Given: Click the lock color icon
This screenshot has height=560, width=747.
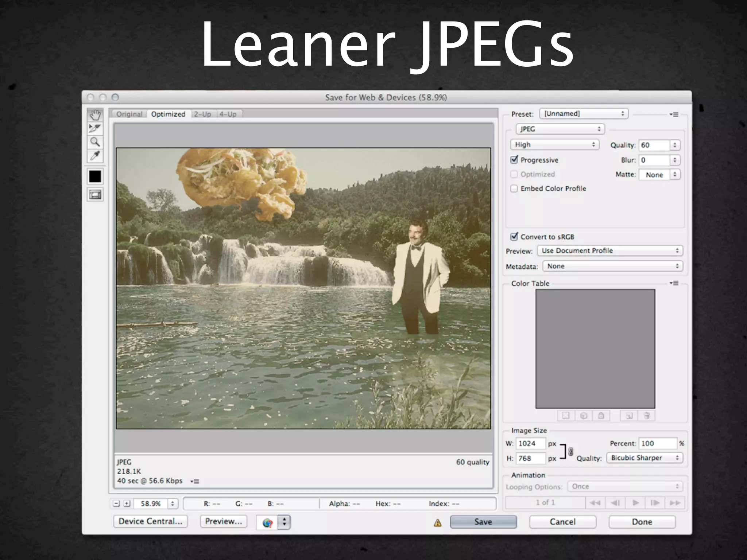Looking at the screenshot, I should [x=601, y=416].
